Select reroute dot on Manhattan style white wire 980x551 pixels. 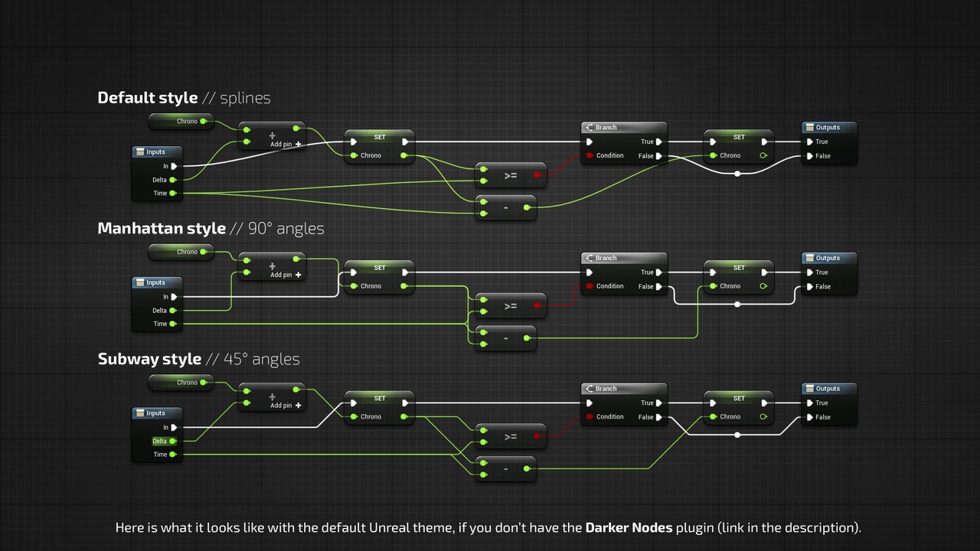pos(737,305)
